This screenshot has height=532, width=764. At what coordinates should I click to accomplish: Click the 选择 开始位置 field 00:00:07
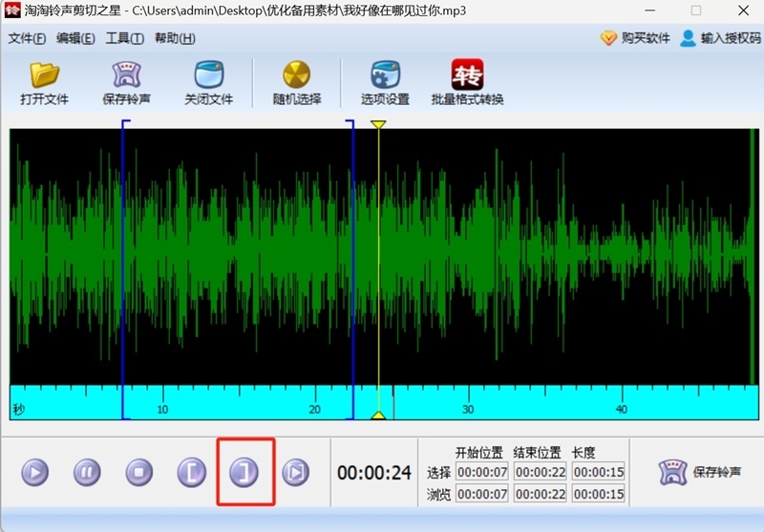[482, 472]
